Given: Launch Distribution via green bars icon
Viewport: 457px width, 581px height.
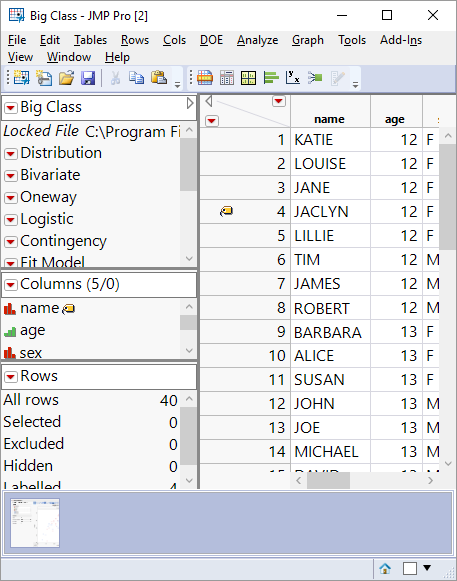Looking at the screenshot, I should (x=271, y=78).
